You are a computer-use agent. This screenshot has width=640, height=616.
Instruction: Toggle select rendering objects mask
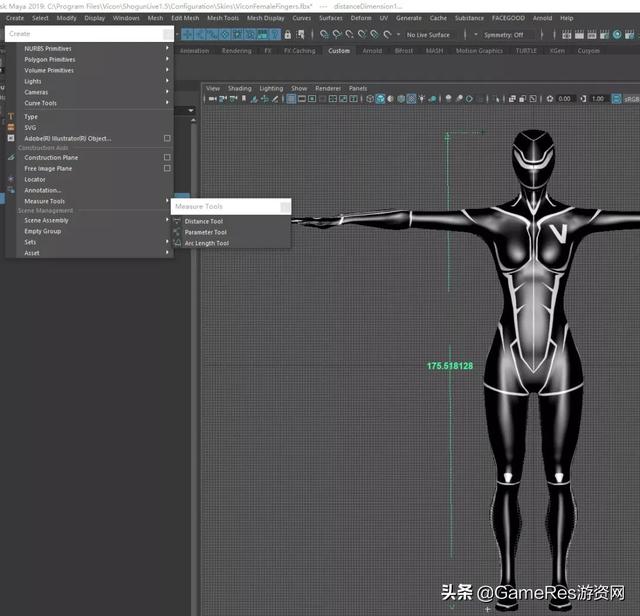click(x=262, y=35)
